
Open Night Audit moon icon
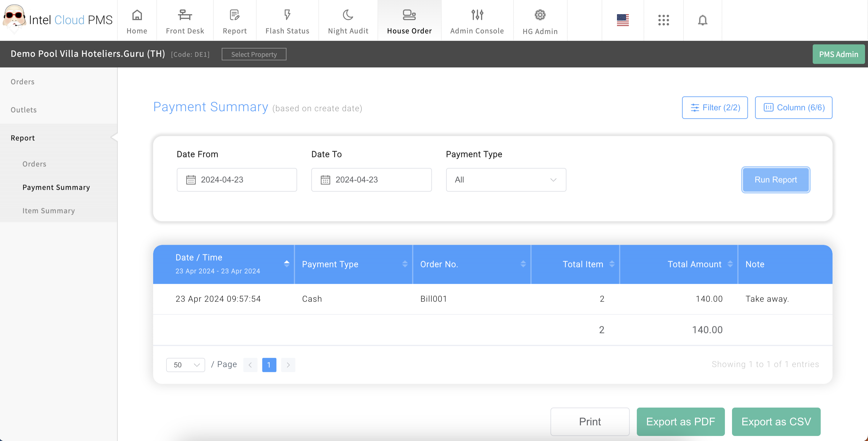[x=348, y=15]
